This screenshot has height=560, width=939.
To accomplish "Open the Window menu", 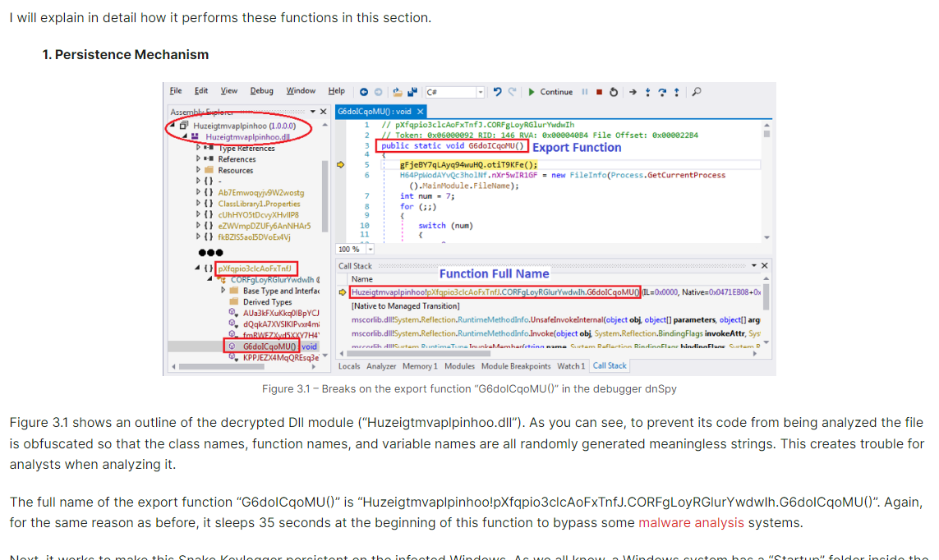I will (301, 91).
